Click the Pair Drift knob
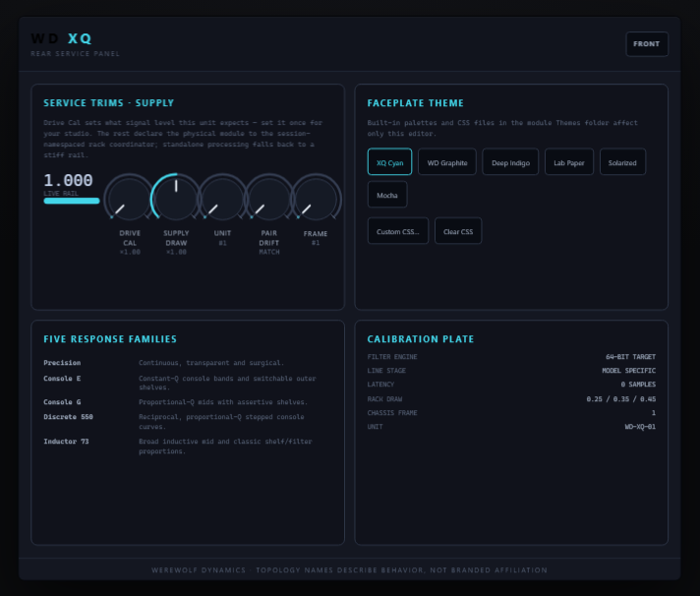 pyautogui.click(x=268, y=199)
